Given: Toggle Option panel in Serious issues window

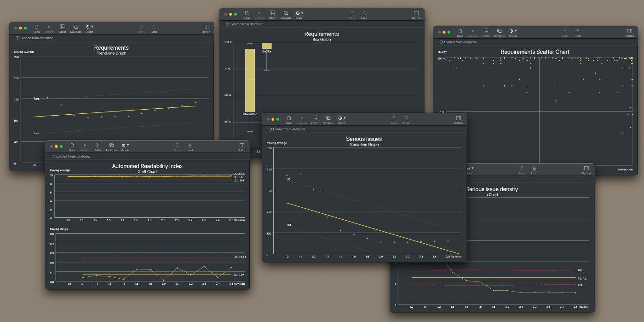Looking at the screenshot, I should [x=459, y=120].
